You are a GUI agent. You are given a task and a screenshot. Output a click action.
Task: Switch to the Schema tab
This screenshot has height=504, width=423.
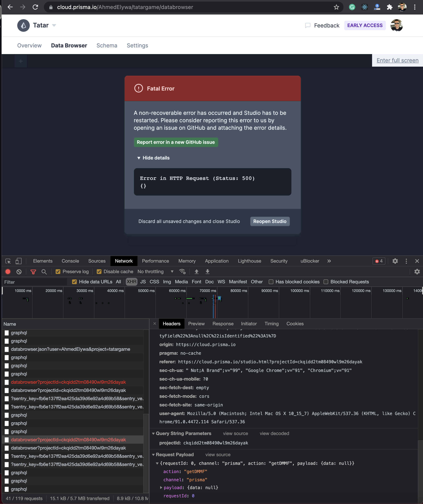tap(107, 45)
